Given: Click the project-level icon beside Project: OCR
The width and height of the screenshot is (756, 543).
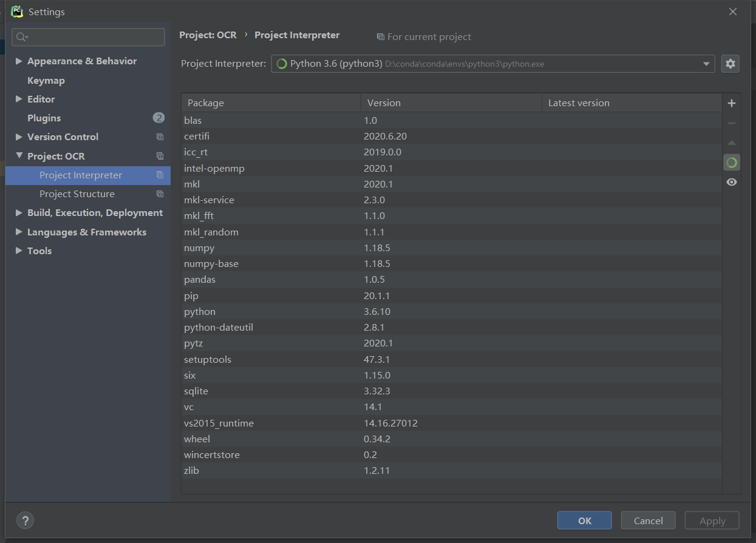Looking at the screenshot, I should click(x=160, y=156).
